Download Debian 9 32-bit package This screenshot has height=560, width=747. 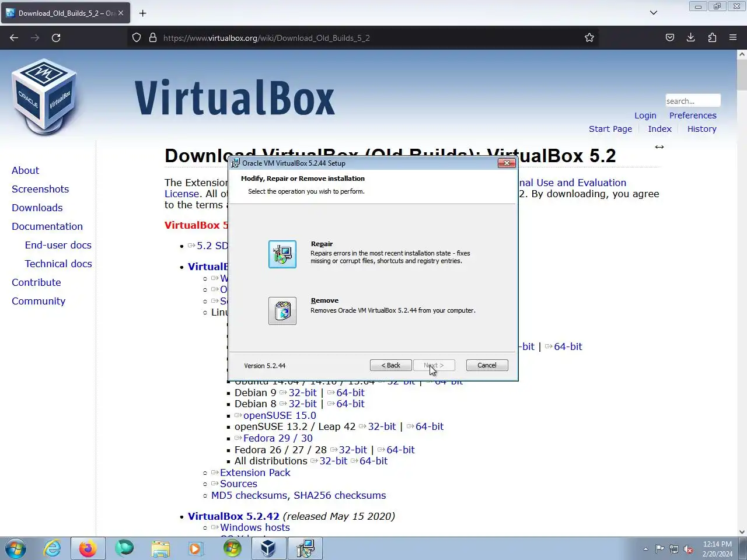tap(303, 393)
